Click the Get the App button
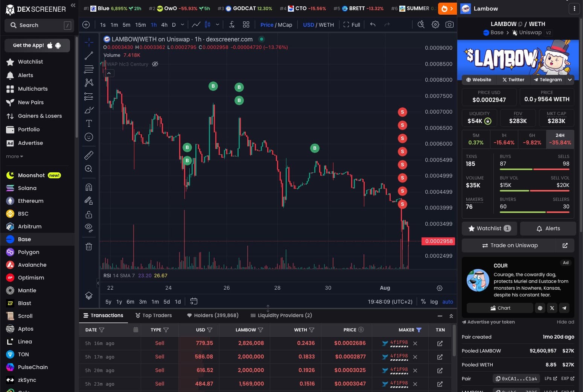 [37, 46]
